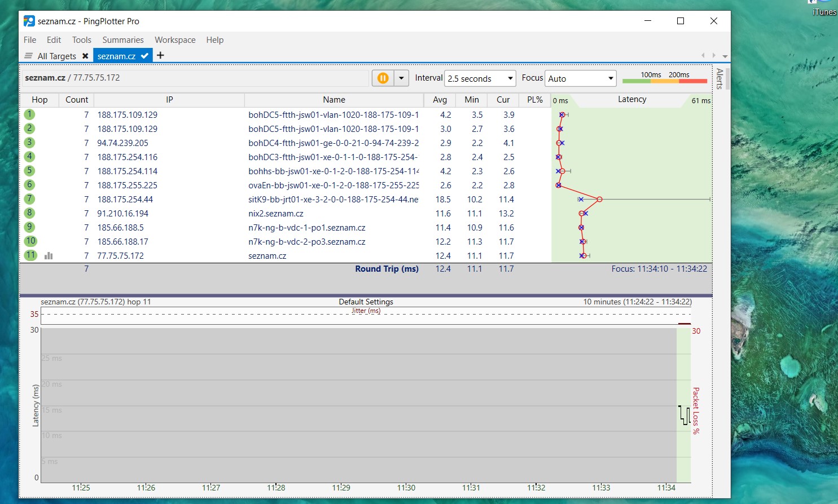This screenshot has width=838, height=504.
Task: Open the arrow menu beside the pause button
Action: [x=401, y=78]
